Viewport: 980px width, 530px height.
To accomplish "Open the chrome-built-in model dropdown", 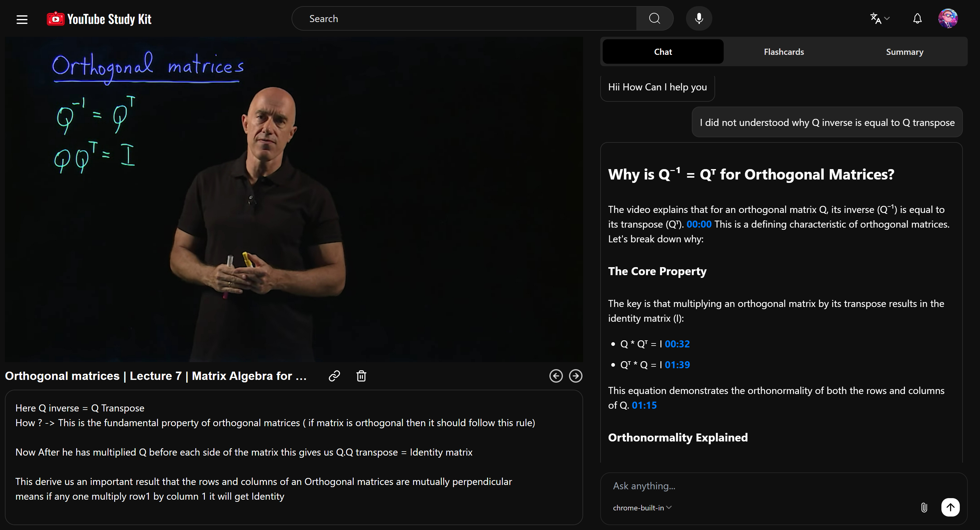I will 642,508.
